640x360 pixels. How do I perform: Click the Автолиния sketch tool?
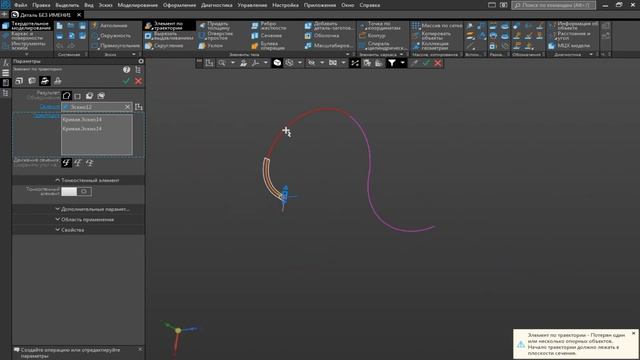click(x=109, y=25)
